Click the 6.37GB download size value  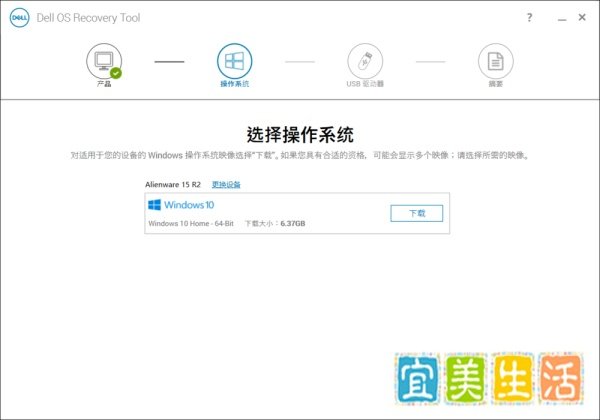point(293,223)
